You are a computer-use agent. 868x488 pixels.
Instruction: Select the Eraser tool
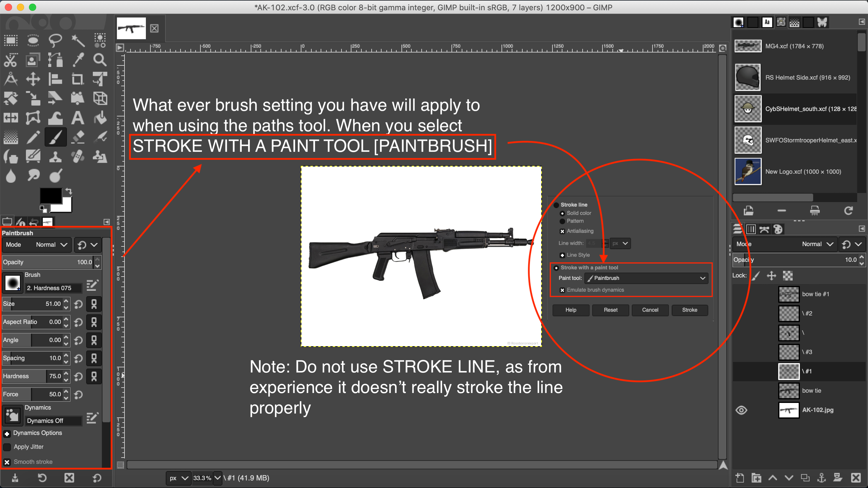pyautogui.click(x=78, y=137)
